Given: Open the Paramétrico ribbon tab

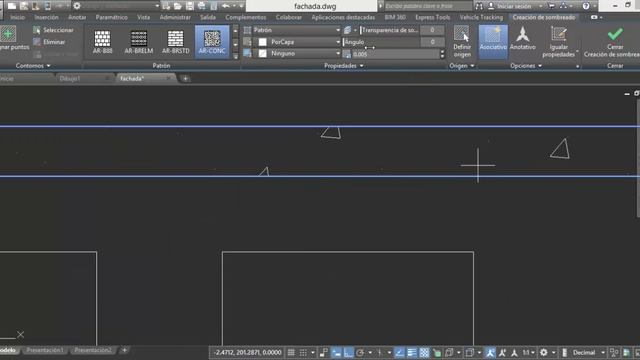Looking at the screenshot, I should [x=111, y=17].
